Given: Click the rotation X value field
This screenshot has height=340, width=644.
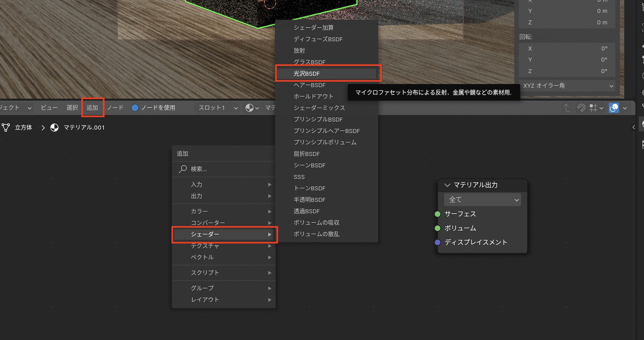Looking at the screenshot, I should (567, 49).
